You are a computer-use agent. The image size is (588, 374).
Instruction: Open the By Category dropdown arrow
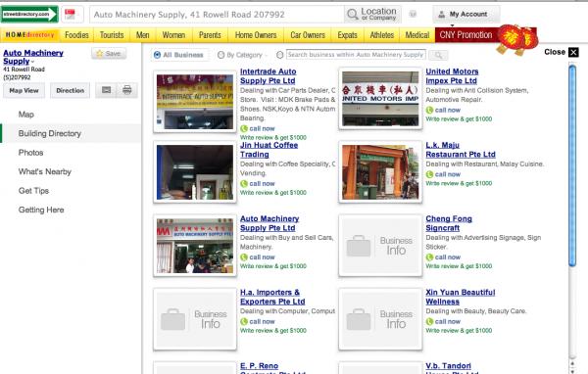click(x=266, y=56)
